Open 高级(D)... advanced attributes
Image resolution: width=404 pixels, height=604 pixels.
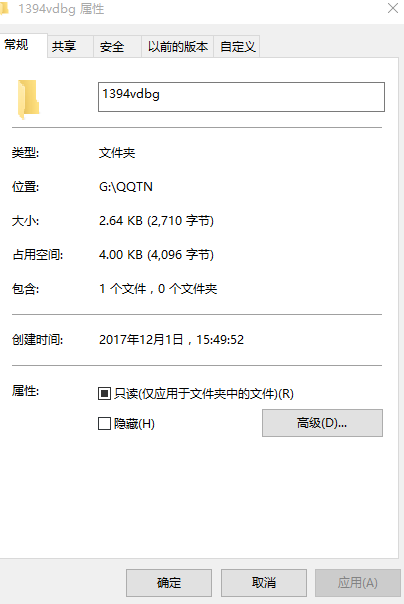point(322,423)
